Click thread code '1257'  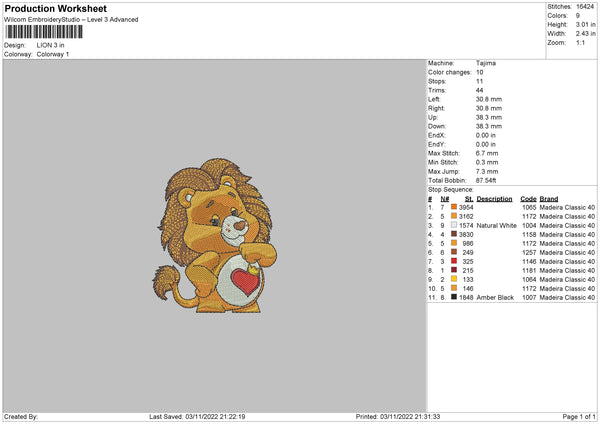click(x=529, y=253)
